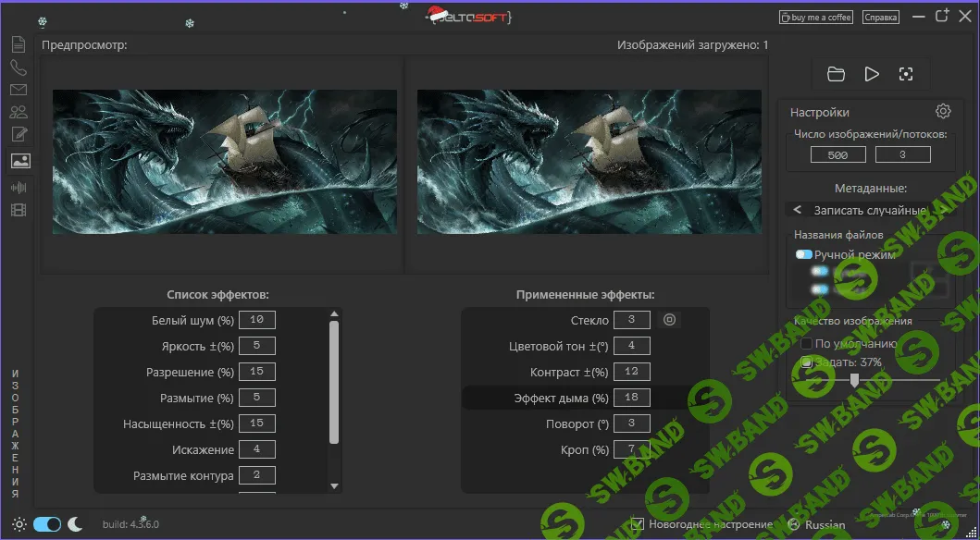The image size is (980, 540).
Task: Open the Russian language selector
Action: tap(817, 525)
